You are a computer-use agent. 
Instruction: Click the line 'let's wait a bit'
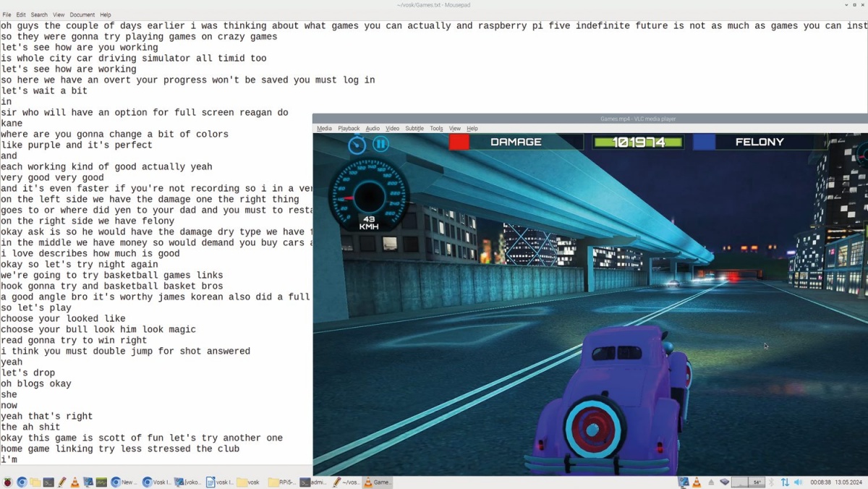pos(44,91)
